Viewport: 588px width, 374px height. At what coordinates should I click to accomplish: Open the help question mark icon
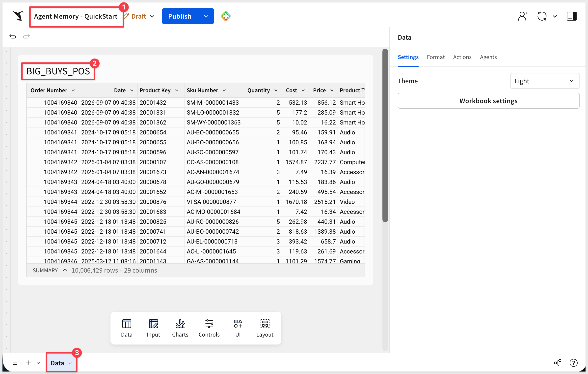574,363
